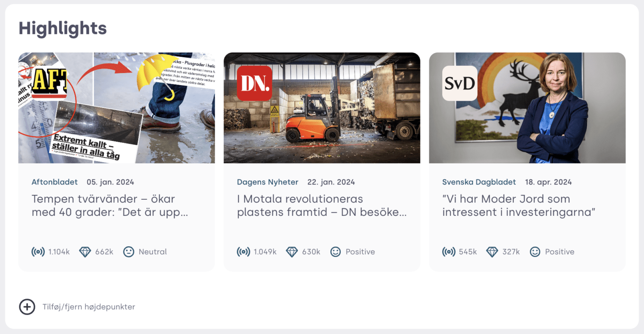Image resolution: width=644 pixels, height=334 pixels.
Task: Click the Highlights section heading
Action: click(63, 28)
